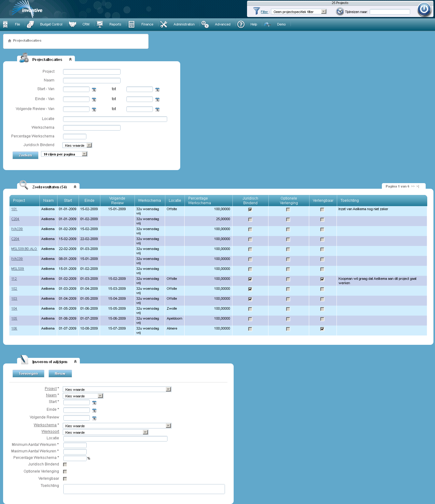Image resolution: width=435 pixels, height=504 pixels.
Task: Click the Zoekresultaten magnifier icon
Action: tap(24, 185)
